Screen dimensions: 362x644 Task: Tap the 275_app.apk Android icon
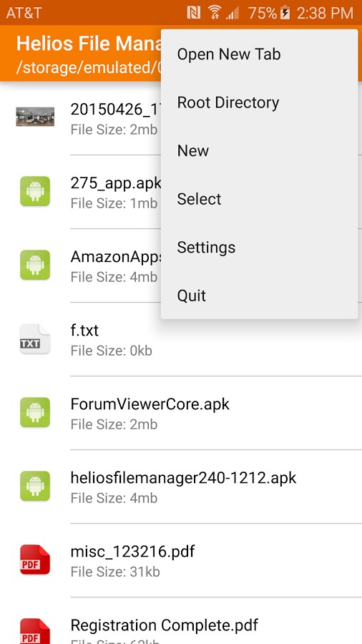click(x=35, y=191)
